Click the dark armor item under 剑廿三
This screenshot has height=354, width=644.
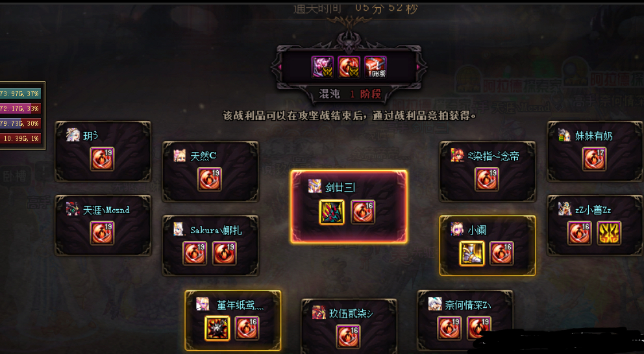coord(332,212)
